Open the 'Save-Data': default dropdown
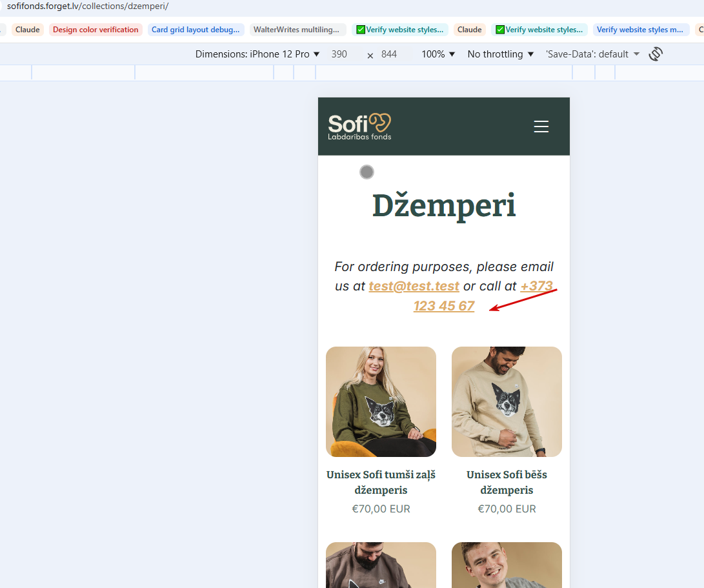The height and width of the screenshot is (588, 704). pos(592,54)
